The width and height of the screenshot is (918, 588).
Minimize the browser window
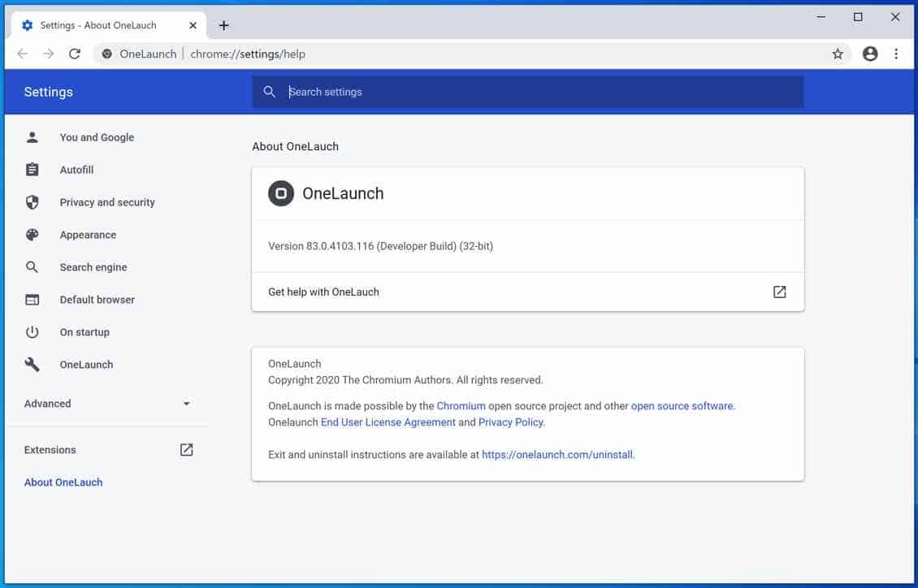coord(821,17)
